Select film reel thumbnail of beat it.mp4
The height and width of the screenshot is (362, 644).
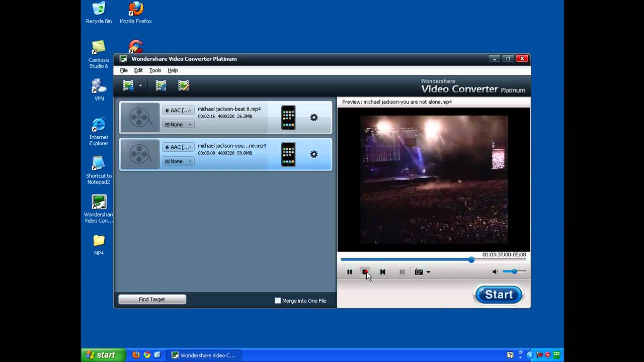(140, 118)
